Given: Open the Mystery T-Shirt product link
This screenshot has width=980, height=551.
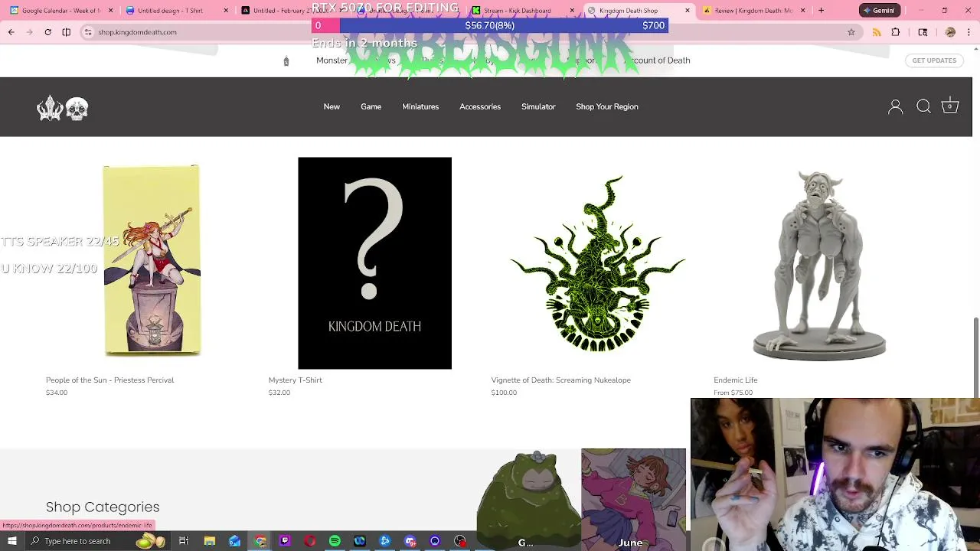Looking at the screenshot, I should pos(295,380).
